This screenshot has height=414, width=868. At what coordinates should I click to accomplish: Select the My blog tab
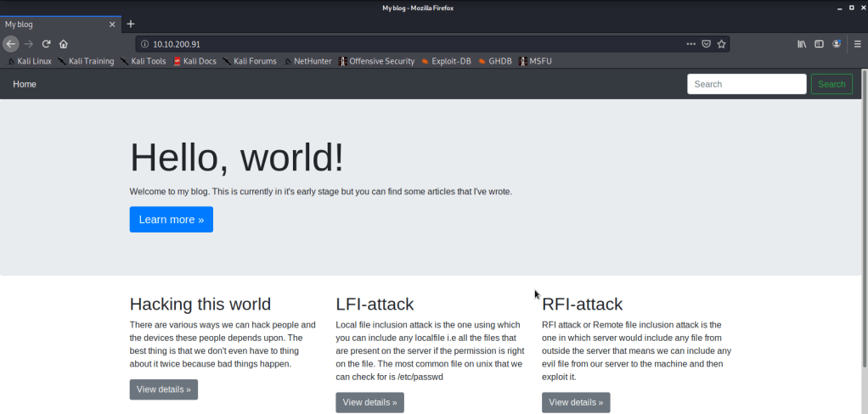point(51,24)
